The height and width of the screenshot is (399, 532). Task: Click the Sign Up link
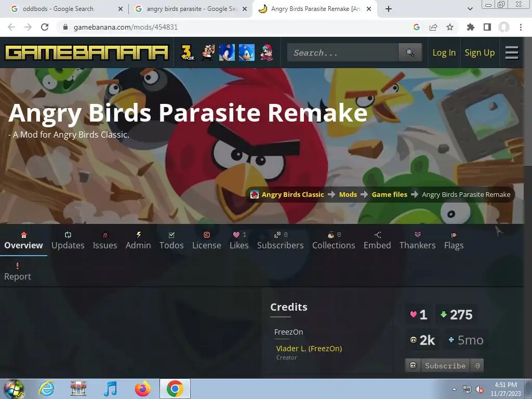(480, 52)
